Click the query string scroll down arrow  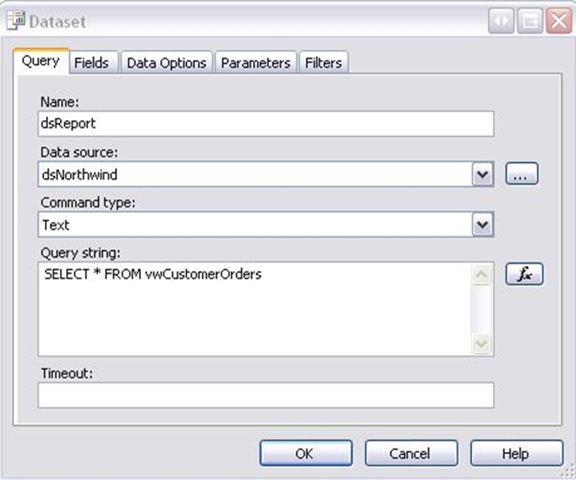481,344
